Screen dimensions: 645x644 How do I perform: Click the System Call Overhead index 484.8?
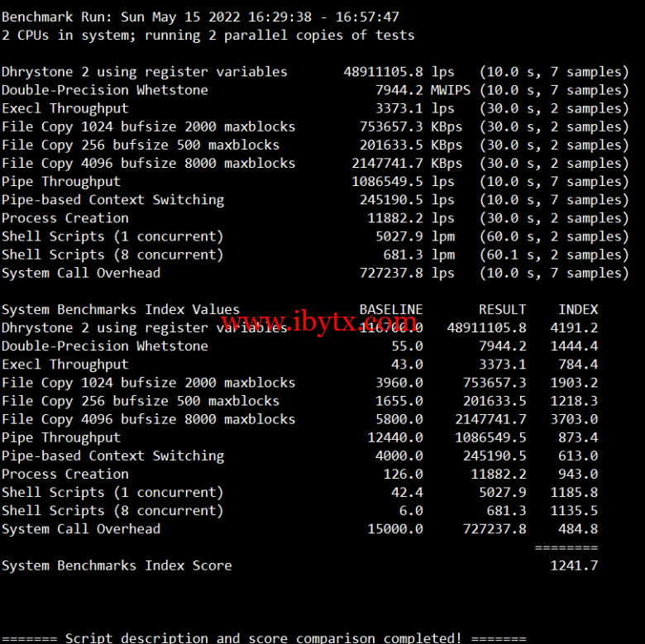pos(577,529)
